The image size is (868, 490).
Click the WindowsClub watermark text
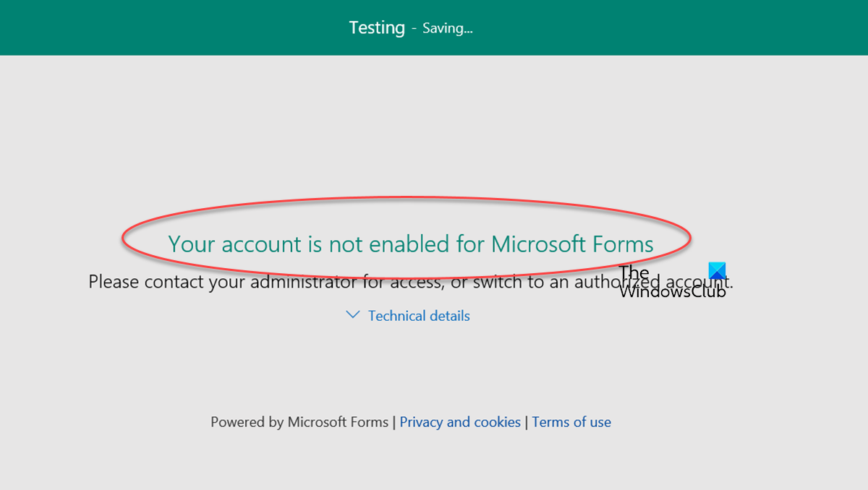click(673, 291)
